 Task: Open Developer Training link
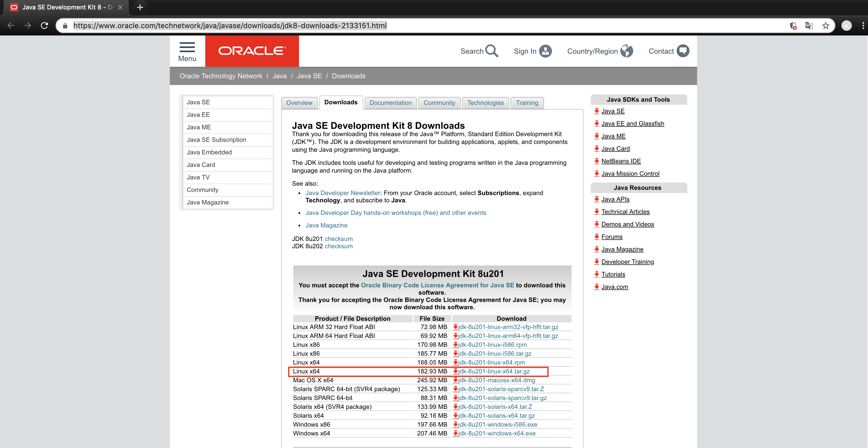[x=627, y=262]
